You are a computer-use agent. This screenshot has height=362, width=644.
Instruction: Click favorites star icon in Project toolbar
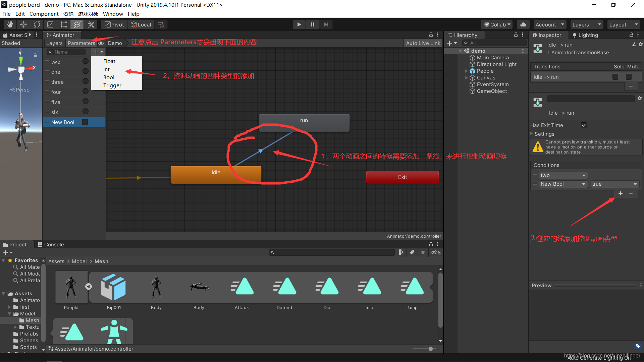click(x=423, y=252)
